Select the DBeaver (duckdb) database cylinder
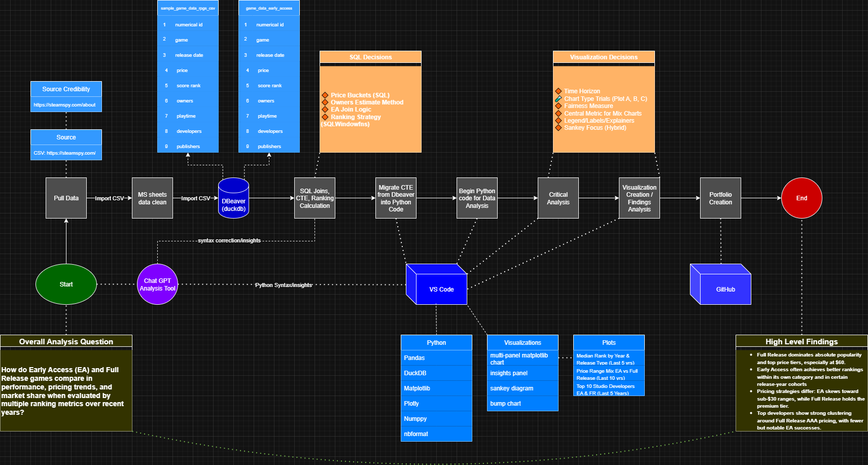Screen dimensions: 868x465 [233, 199]
